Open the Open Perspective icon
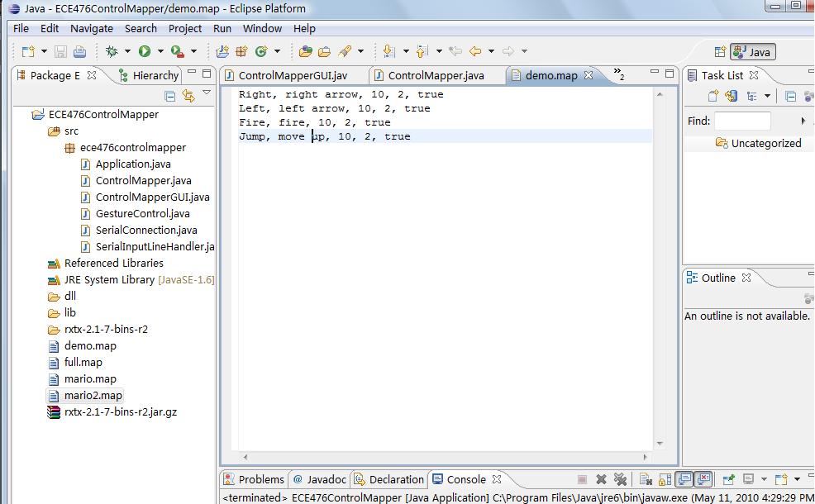The image size is (815, 504). click(x=720, y=51)
